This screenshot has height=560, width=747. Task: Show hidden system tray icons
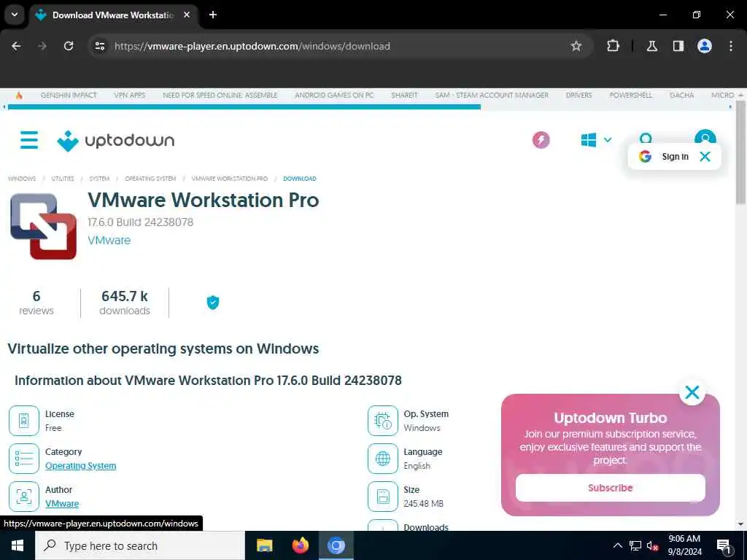click(x=617, y=545)
